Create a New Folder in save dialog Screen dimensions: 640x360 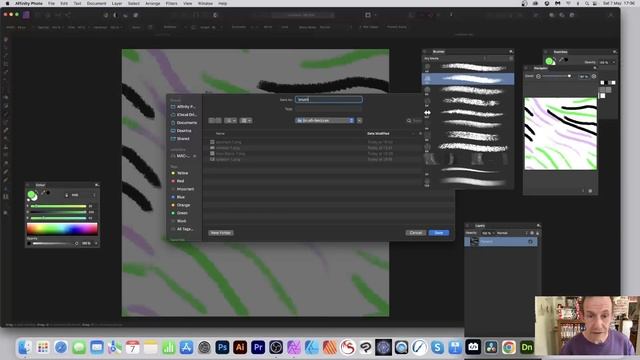tap(221, 233)
